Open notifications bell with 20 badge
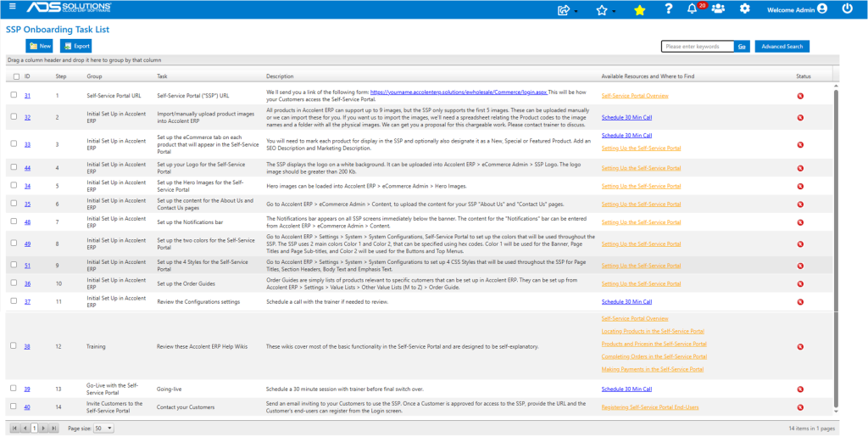The height and width of the screenshot is (437, 868). click(692, 8)
